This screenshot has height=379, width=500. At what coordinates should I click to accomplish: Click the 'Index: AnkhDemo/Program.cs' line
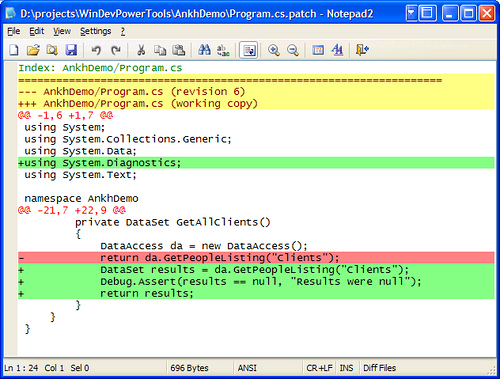click(100, 68)
